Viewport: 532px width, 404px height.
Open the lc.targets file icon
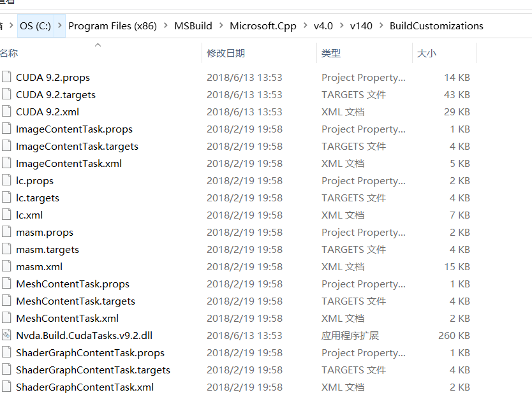pyautogui.click(x=8, y=198)
